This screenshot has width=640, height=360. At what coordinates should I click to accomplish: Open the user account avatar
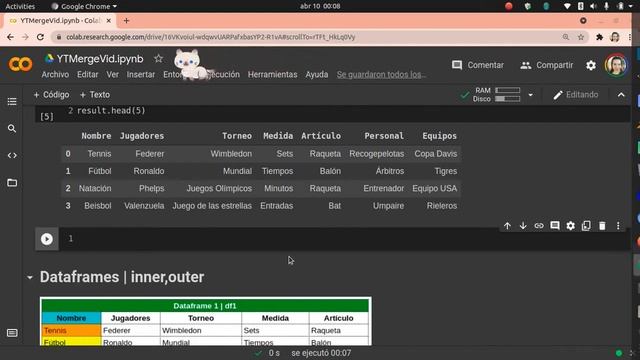[x=616, y=65]
